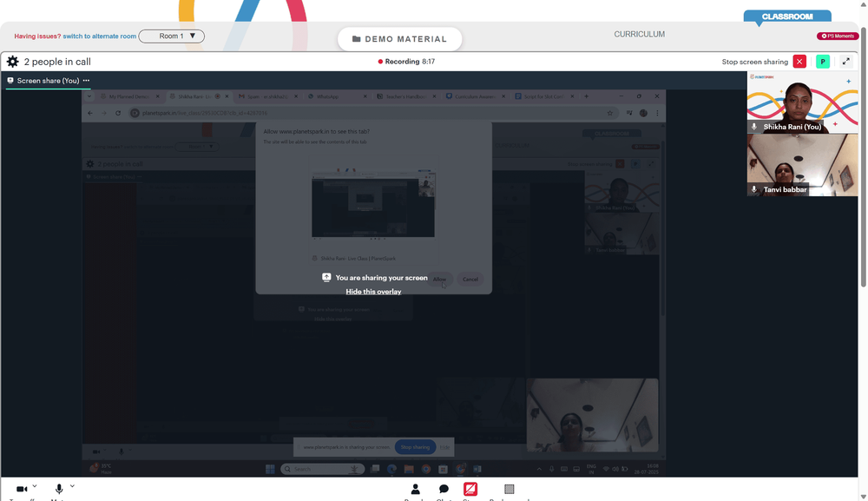The image size is (868, 501).
Task: Click the 2 people in call label
Action: click(57, 62)
